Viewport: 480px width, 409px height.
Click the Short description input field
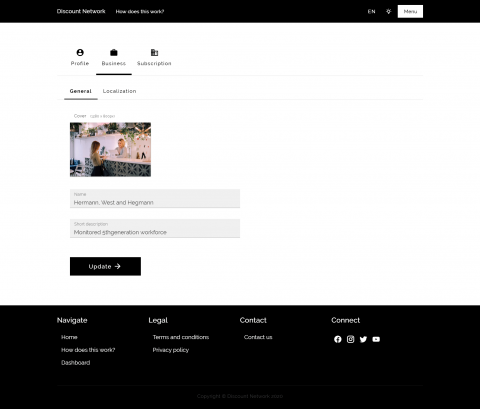click(x=155, y=228)
